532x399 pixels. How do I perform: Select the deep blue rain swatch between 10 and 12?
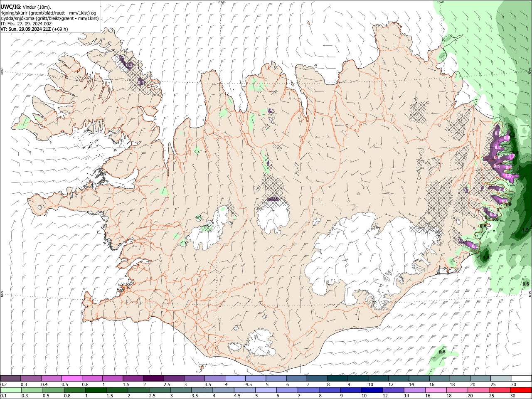click(x=372, y=390)
